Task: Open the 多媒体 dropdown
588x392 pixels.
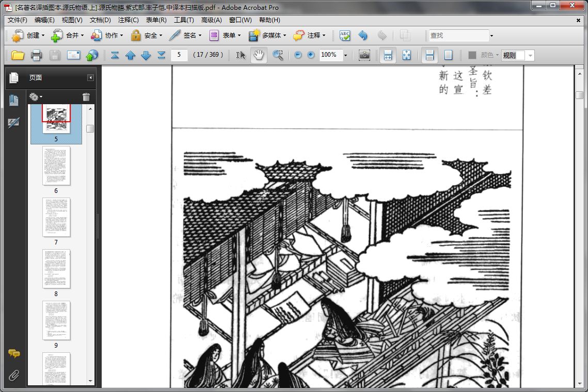Action: click(267, 36)
